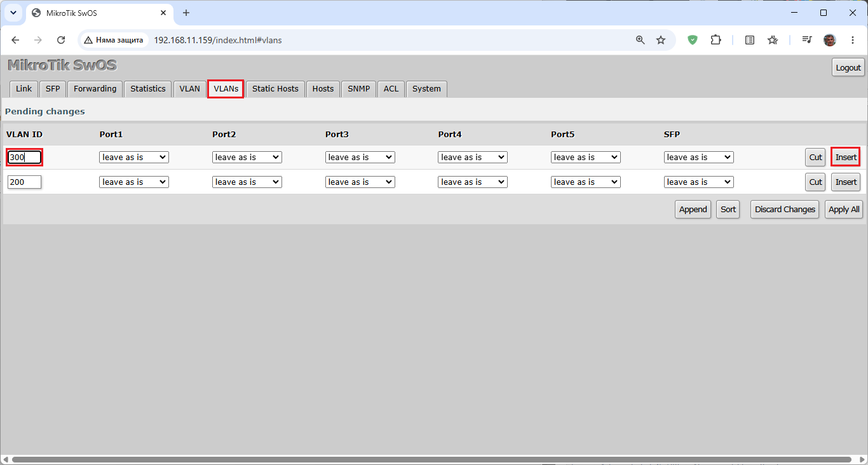Click the VLAN ID field containing 200
868x465 pixels.
coord(25,182)
